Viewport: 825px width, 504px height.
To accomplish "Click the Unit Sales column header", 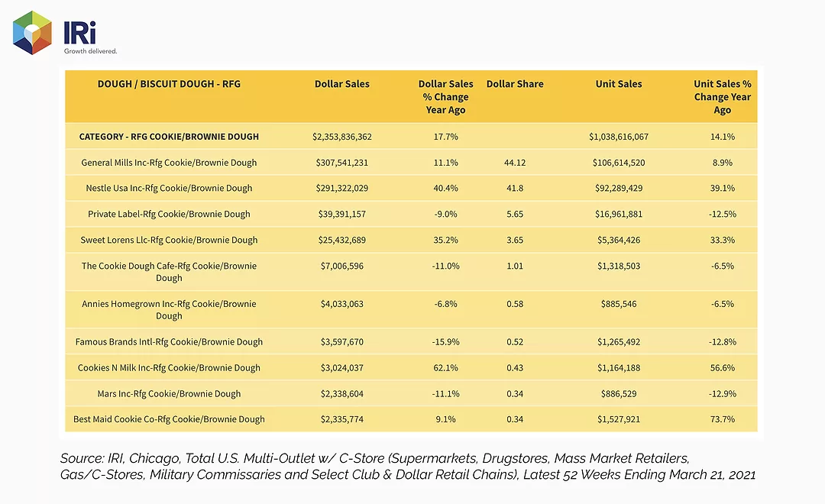I will tap(619, 84).
